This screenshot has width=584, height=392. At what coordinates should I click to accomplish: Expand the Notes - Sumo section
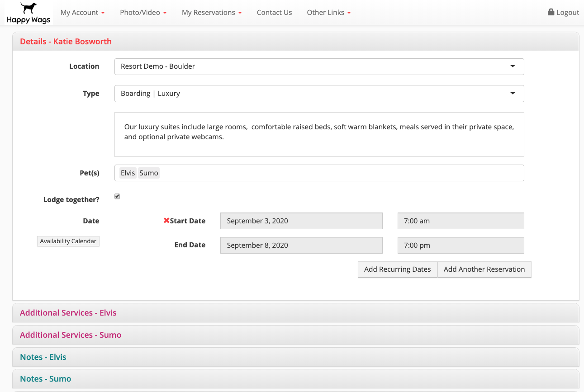coord(45,379)
